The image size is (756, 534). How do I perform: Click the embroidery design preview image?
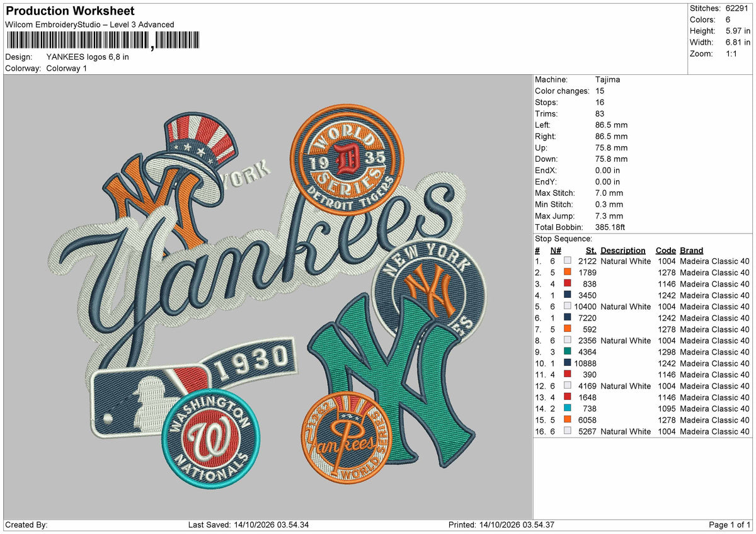coord(268,296)
